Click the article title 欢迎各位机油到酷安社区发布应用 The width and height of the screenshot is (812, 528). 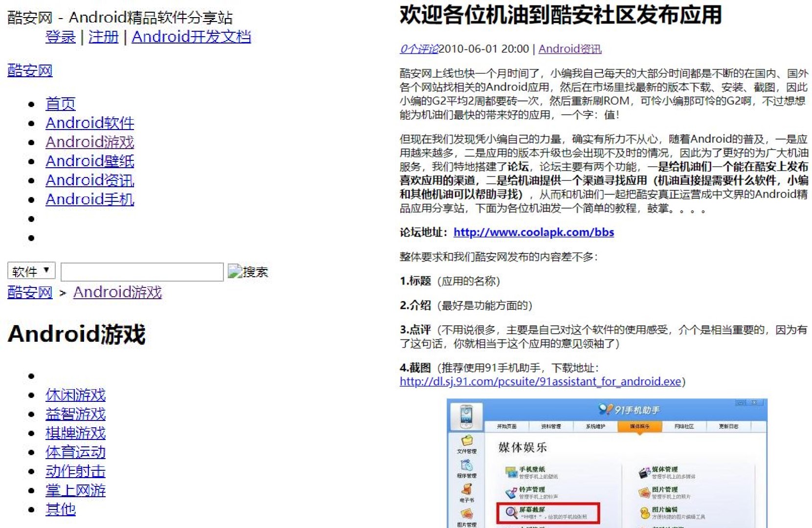click(561, 15)
